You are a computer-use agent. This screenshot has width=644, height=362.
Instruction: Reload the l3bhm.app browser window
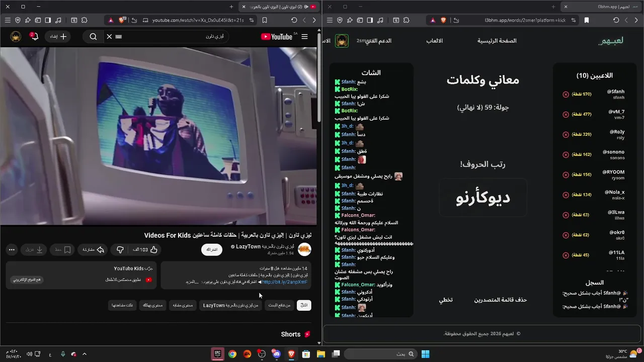[x=616, y=20]
